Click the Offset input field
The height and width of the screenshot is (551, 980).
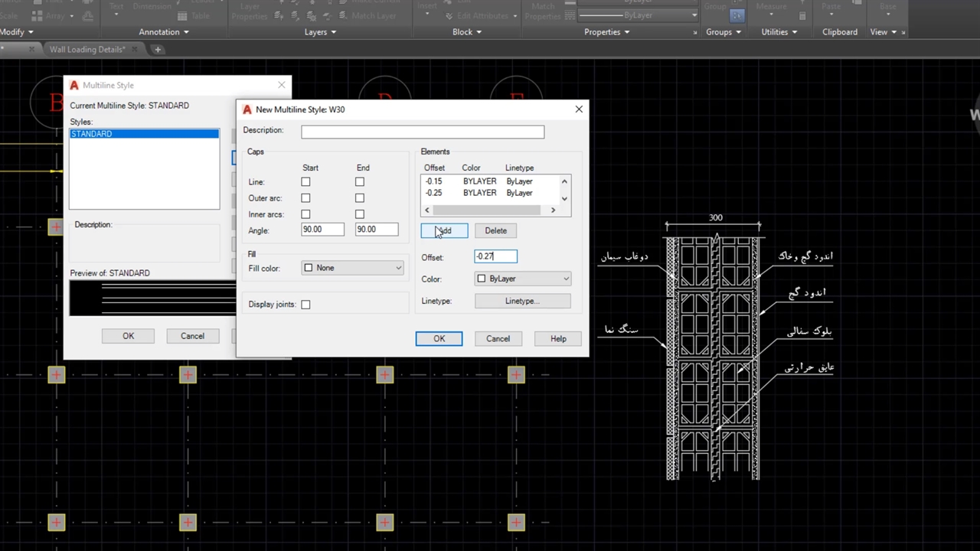click(x=495, y=256)
